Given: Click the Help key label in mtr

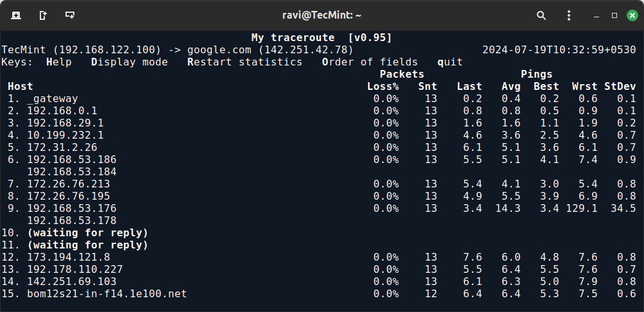Looking at the screenshot, I should [59, 62].
